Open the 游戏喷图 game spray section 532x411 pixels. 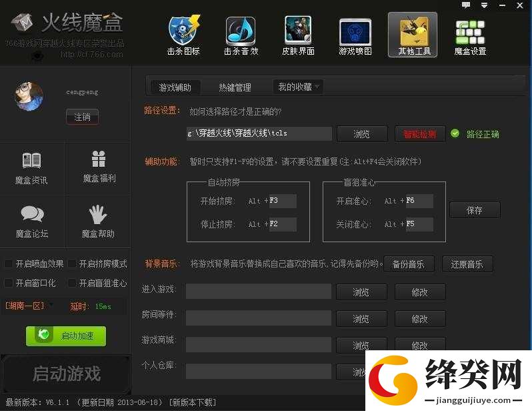click(x=355, y=37)
